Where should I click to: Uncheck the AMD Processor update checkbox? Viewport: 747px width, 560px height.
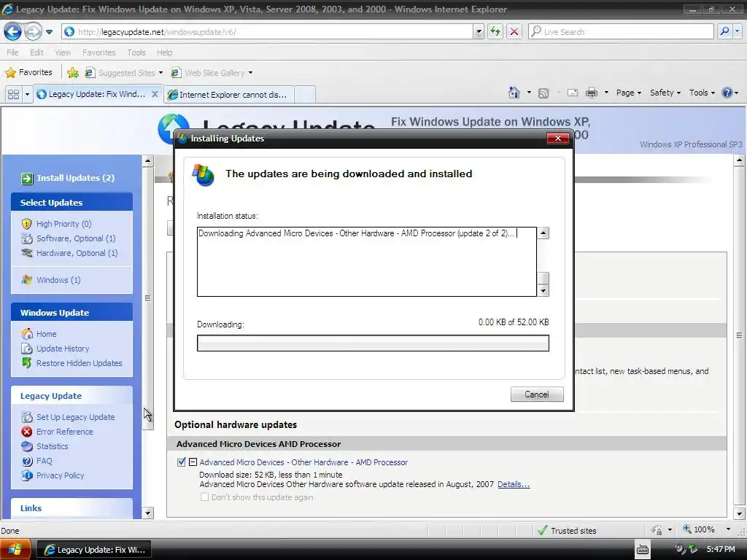(x=181, y=462)
